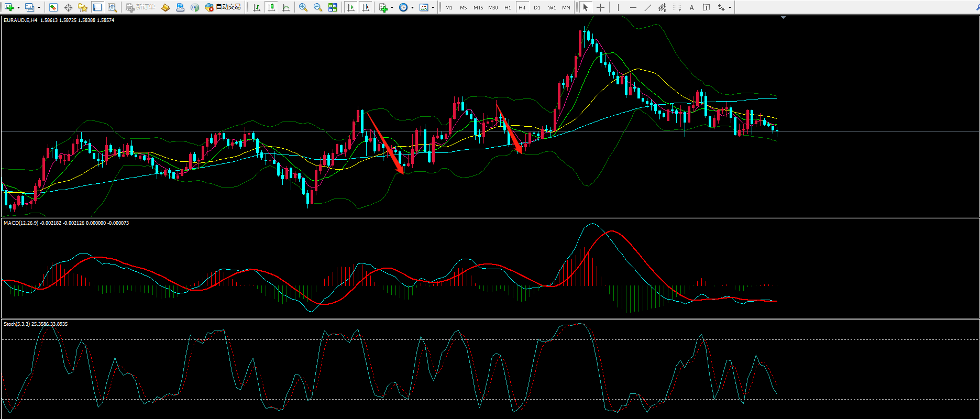Viewport: 980px width, 419px height.
Task: Open the Data Window crosshair icon
Action: pos(68,7)
